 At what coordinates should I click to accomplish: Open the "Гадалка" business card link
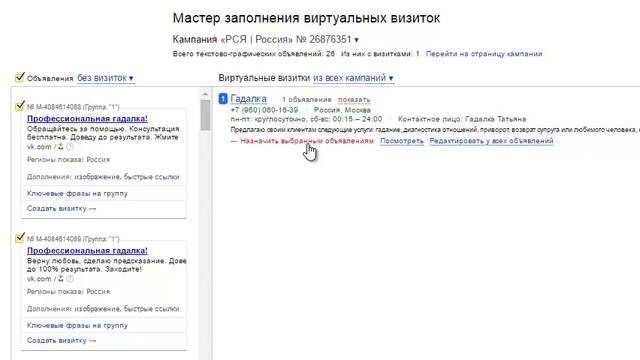tap(248, 99)
